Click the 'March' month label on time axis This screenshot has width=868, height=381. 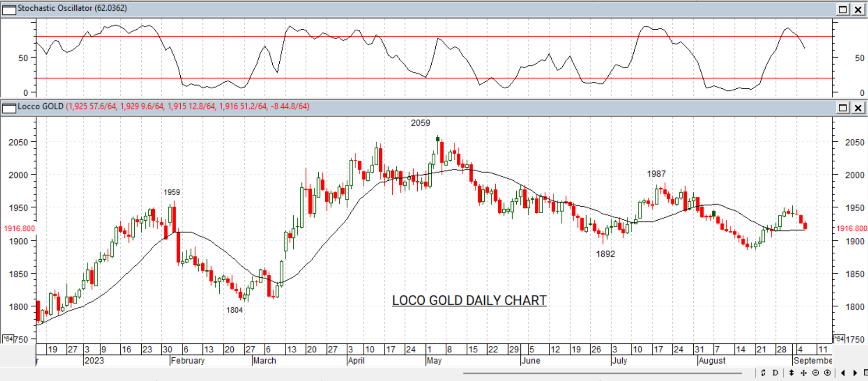coord(264,361)
